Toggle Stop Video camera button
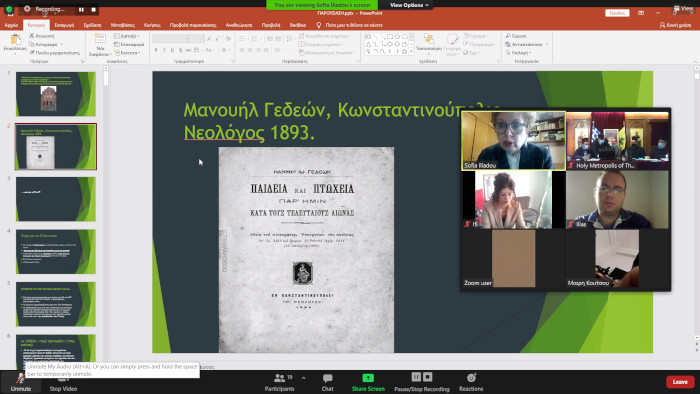 pos(63,385)
